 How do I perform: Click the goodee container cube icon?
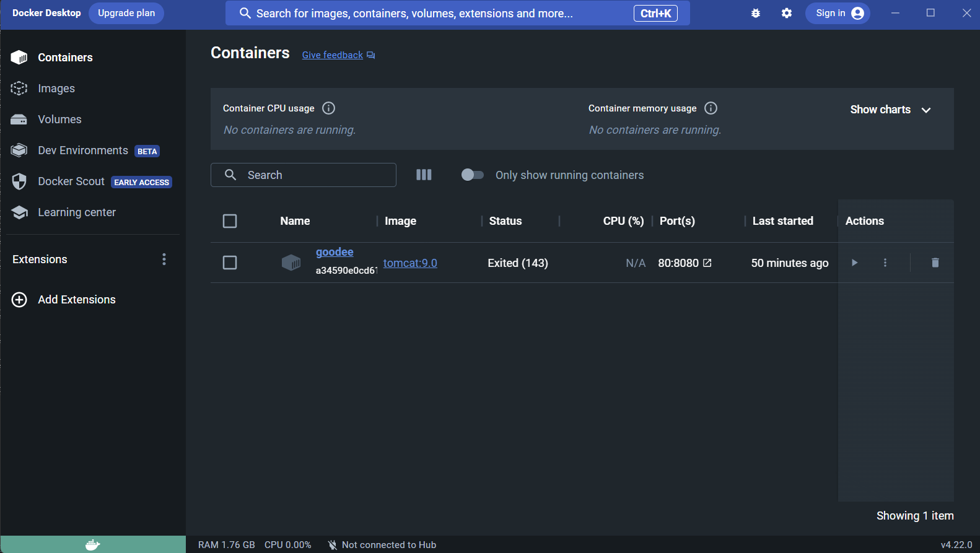(x=291, y=263)
